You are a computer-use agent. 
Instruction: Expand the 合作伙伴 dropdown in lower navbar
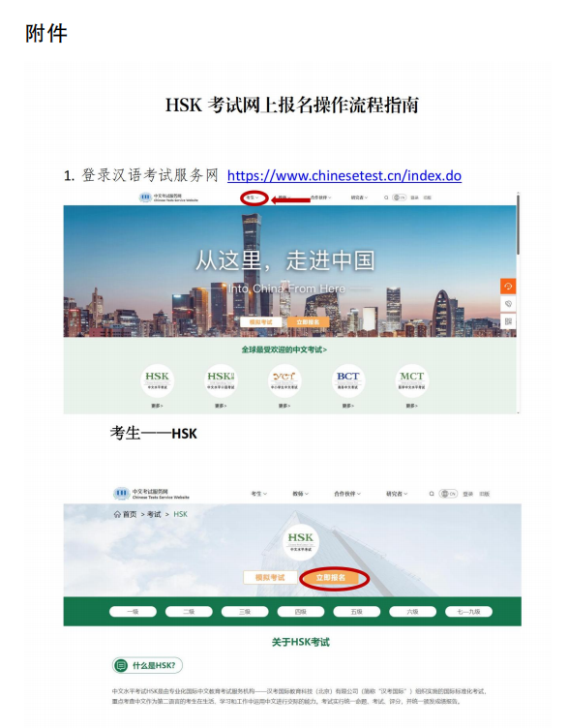point(347,494)
